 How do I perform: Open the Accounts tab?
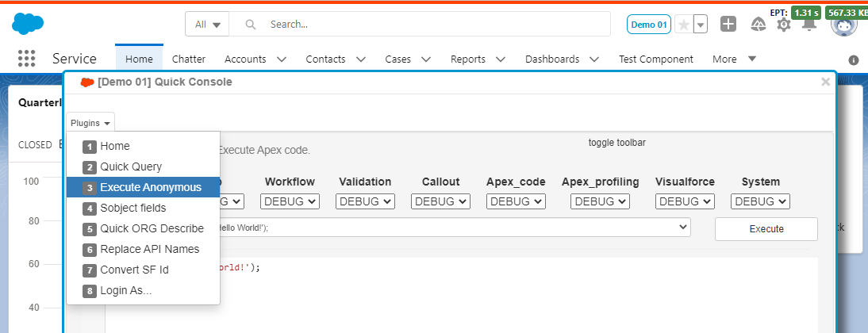tap(245, 59)
